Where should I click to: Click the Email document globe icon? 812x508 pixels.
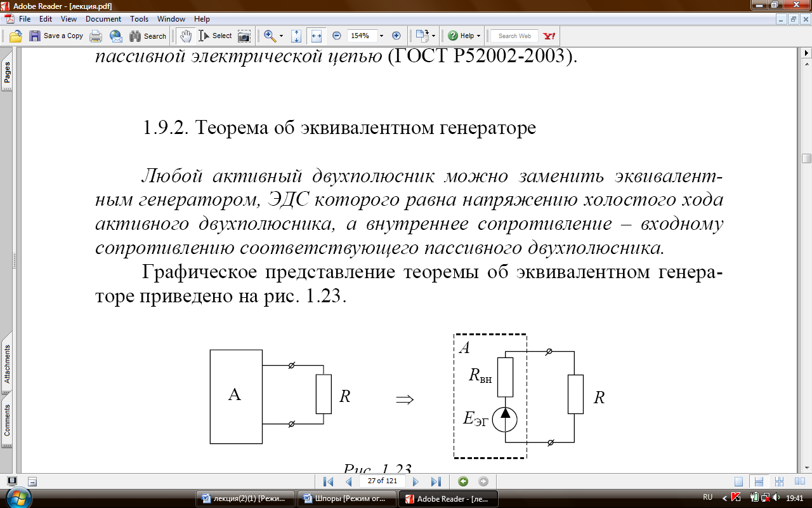115,36
